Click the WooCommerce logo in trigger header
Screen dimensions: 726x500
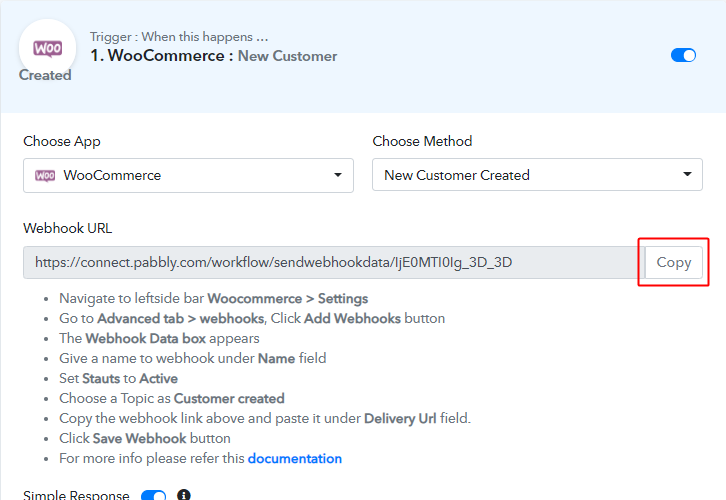47,48
